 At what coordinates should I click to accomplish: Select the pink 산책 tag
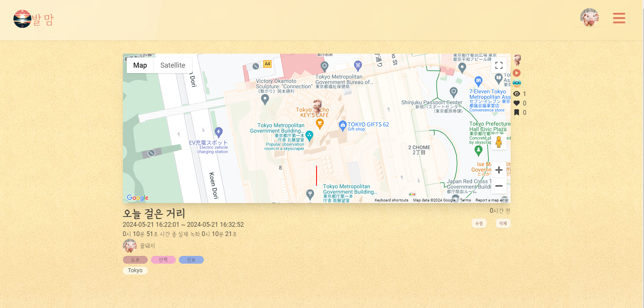163,260
